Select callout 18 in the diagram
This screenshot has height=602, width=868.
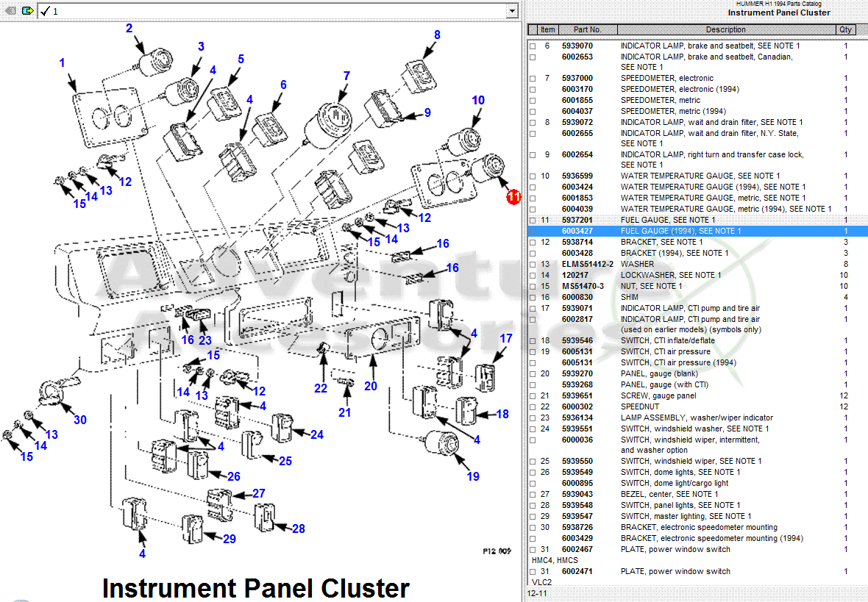[x=502, y=414]
